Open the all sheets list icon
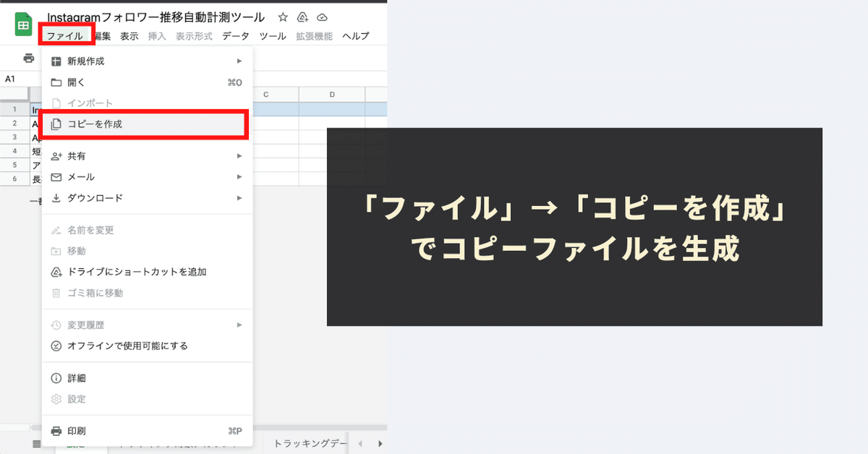The image size is (868, 454). point(36,444)
